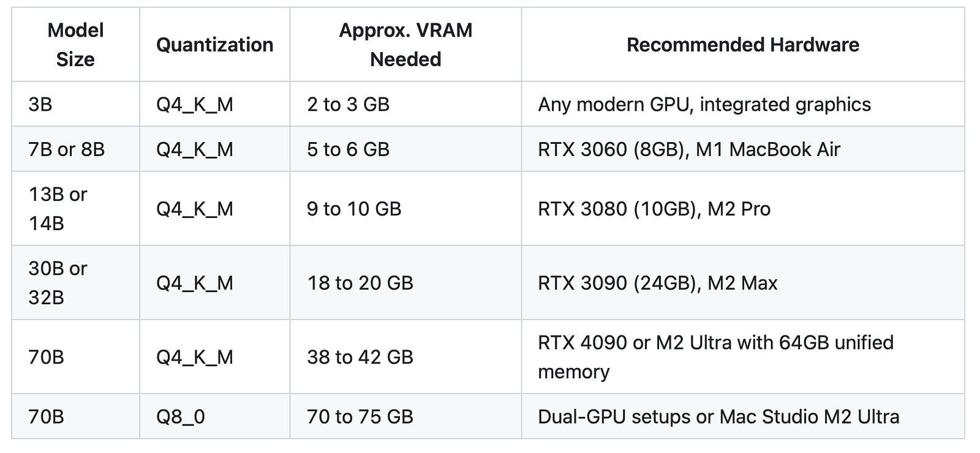Click the 9 to 10 GB cell
Screen dimensions: 980x453
pos(405,209)
